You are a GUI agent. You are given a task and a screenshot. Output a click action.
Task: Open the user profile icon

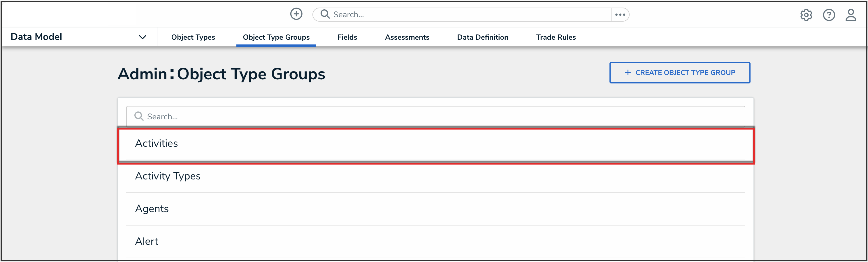(851, 15)
